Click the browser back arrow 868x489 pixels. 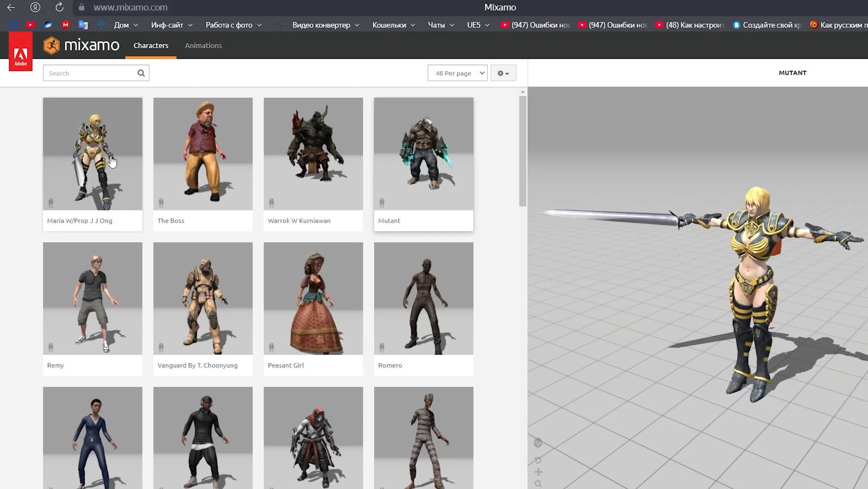(x=11, y=7)
